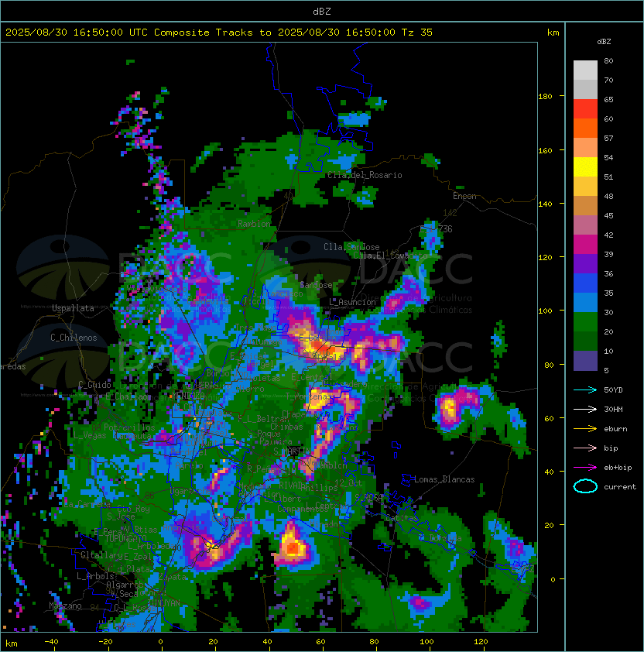The height and width of the screenshot is (652, 644).
Task: Click the '50YD' legend label
Action: click(613, 389)
